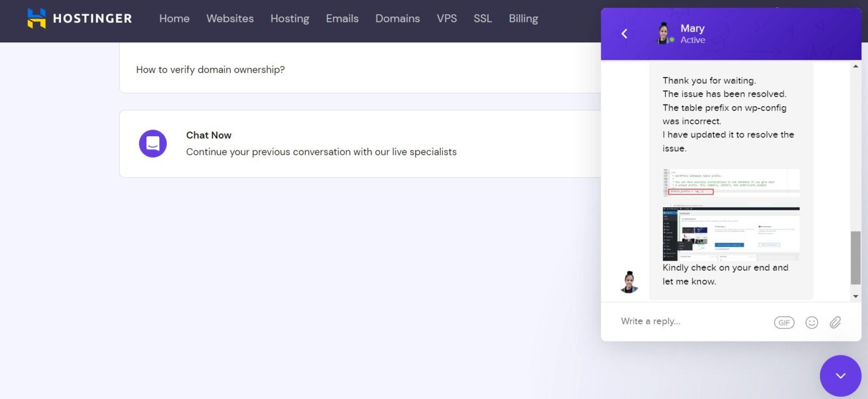The image size is (868, 399).
Task: Click the Hostinger logo
Action: [x=79, y=18]
